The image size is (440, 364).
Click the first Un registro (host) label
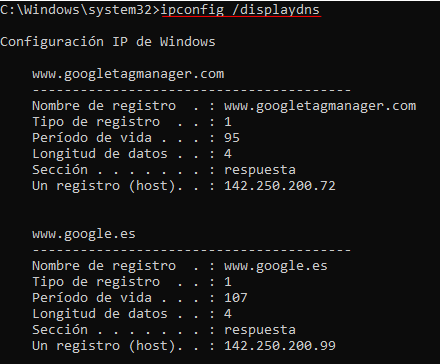click(104, 186)
